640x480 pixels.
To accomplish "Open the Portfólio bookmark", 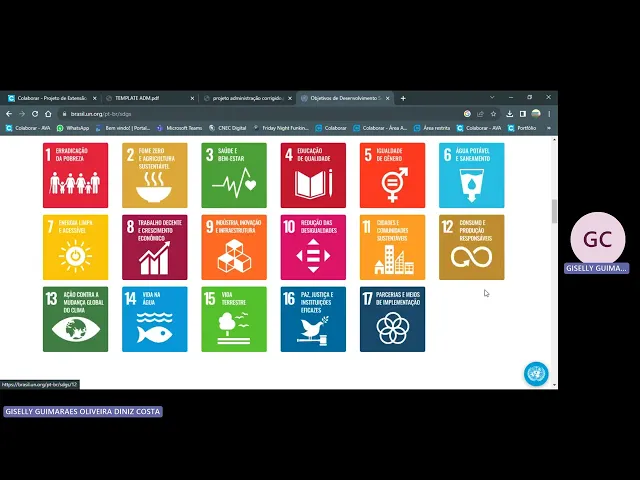I will coord(522,128).
